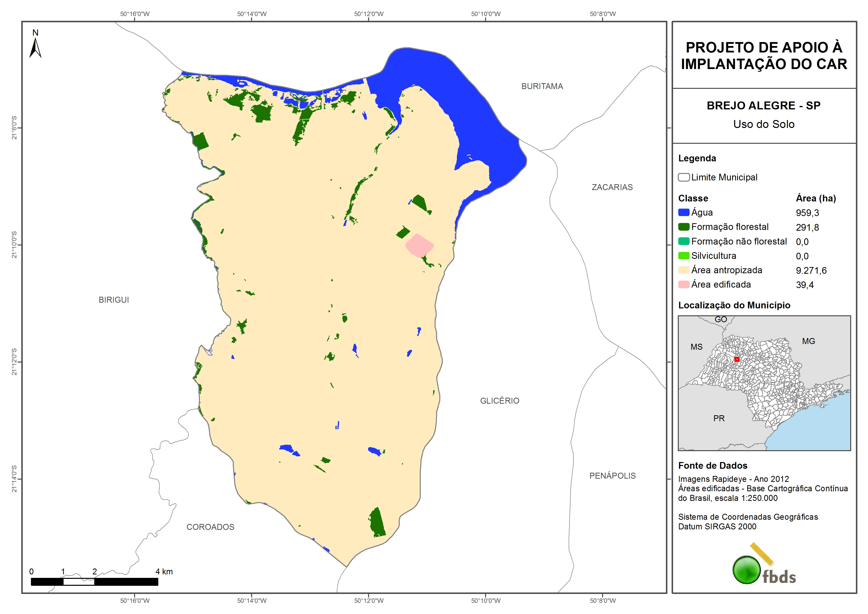
Task: Click the COROADOS municipality label
Action: 210,527
